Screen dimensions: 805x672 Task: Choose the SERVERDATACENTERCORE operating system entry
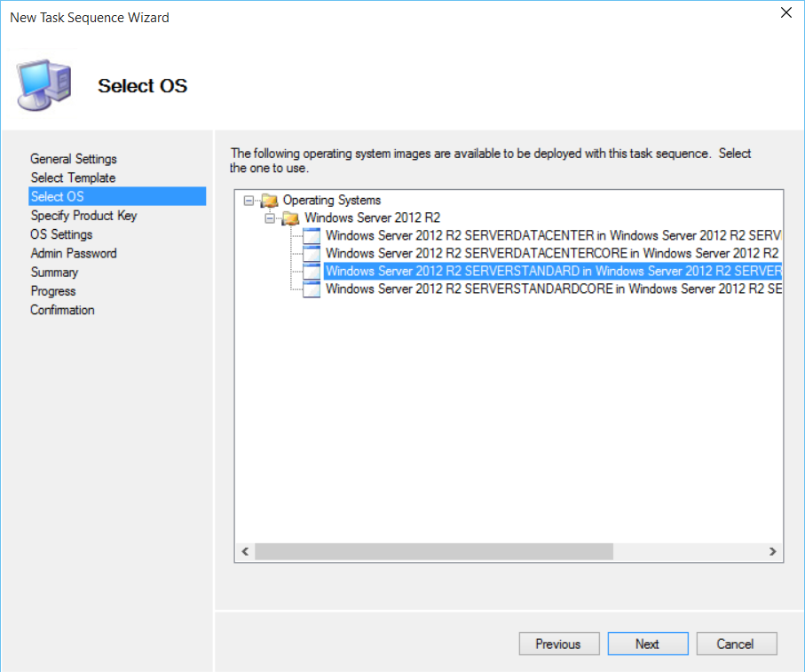[550, 254]
